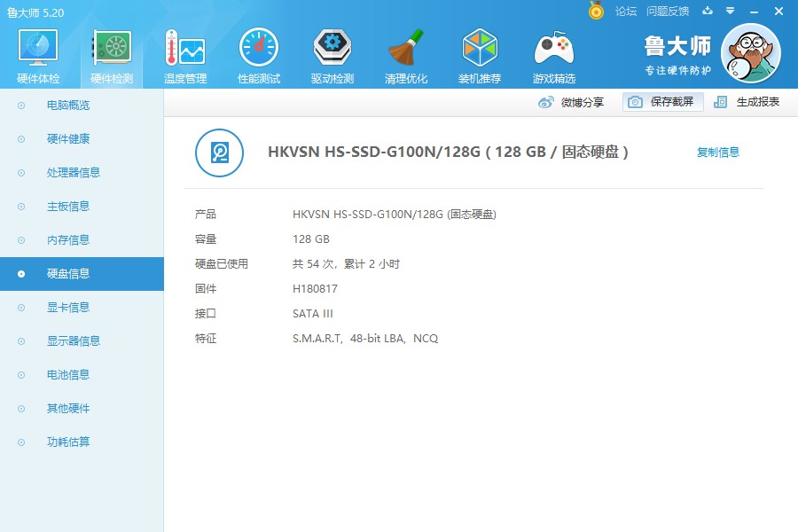Screen dimensions: 798x532
Task: Launch the 性能测试 performance test
Action: coord(257,53)
